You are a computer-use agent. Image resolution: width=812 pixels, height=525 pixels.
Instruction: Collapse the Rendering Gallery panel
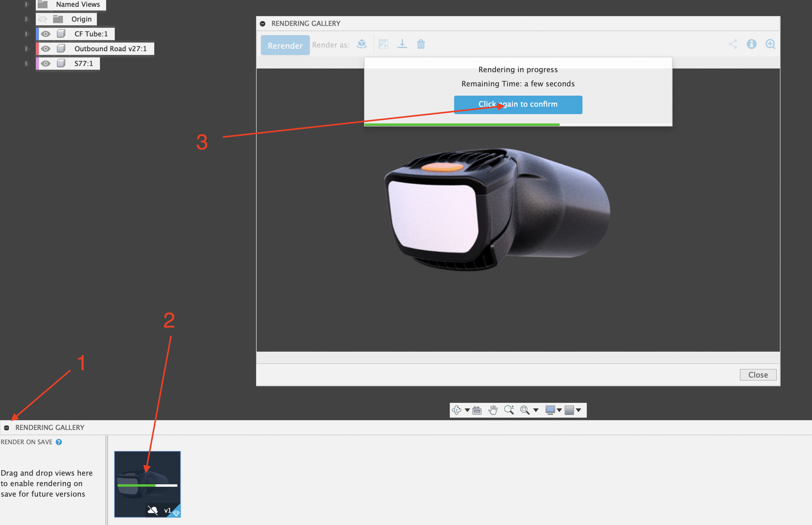click(x=7, y=427)
